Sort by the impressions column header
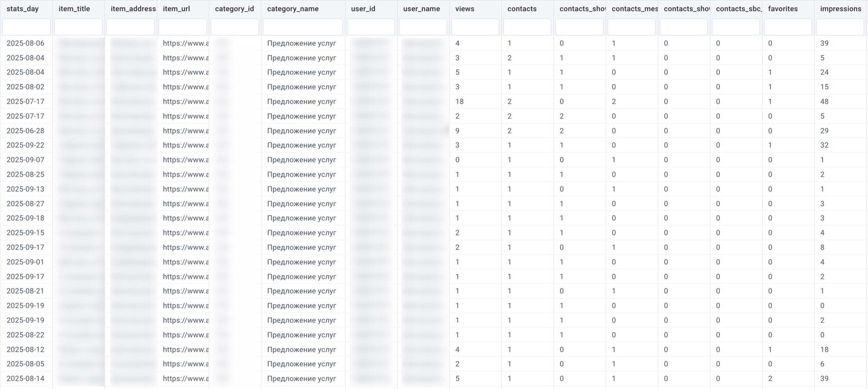The width and height of the screenshot is (868, 389). 841,9
